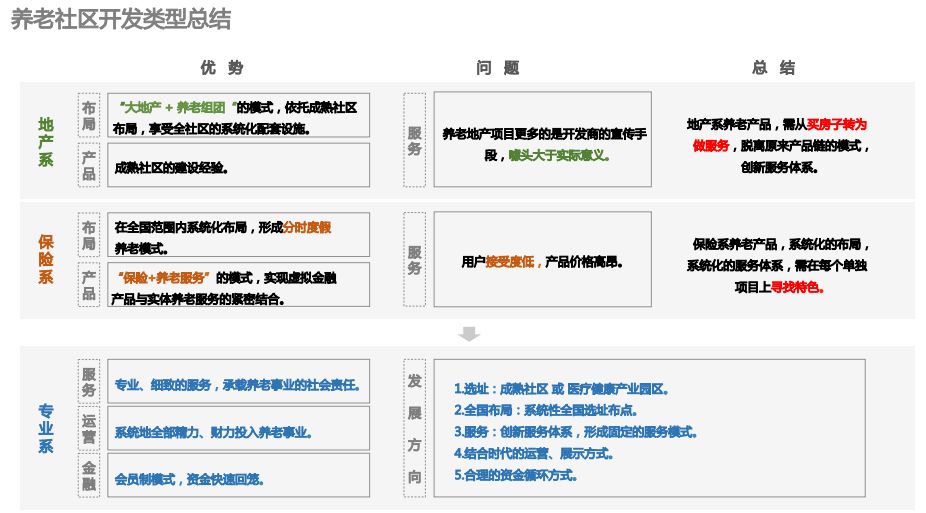Click the box 专业、细致的服务 text
This screenshot has width=926, height=513.
[x=239, y=381]
